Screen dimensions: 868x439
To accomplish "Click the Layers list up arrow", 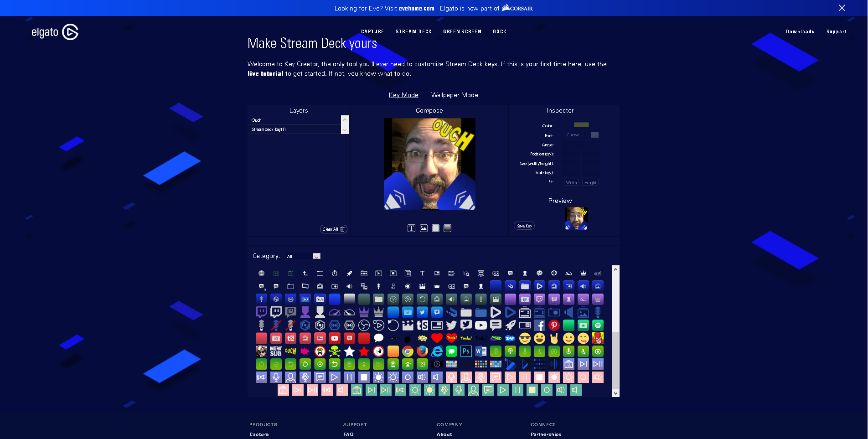I will pos(345,119).
